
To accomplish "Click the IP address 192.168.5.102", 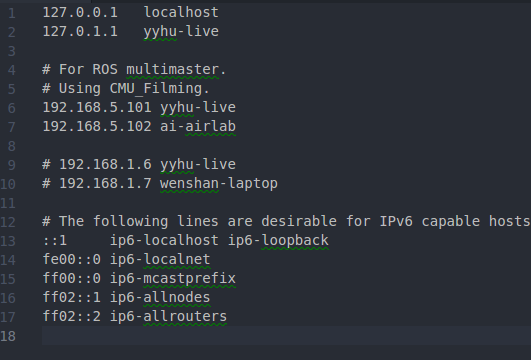I will [97, 127].
